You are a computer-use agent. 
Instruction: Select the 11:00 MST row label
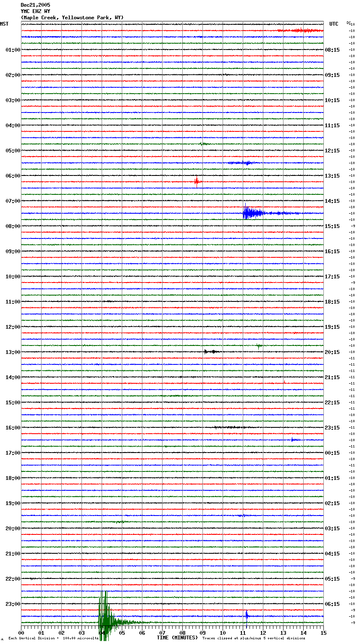point(13,302)
